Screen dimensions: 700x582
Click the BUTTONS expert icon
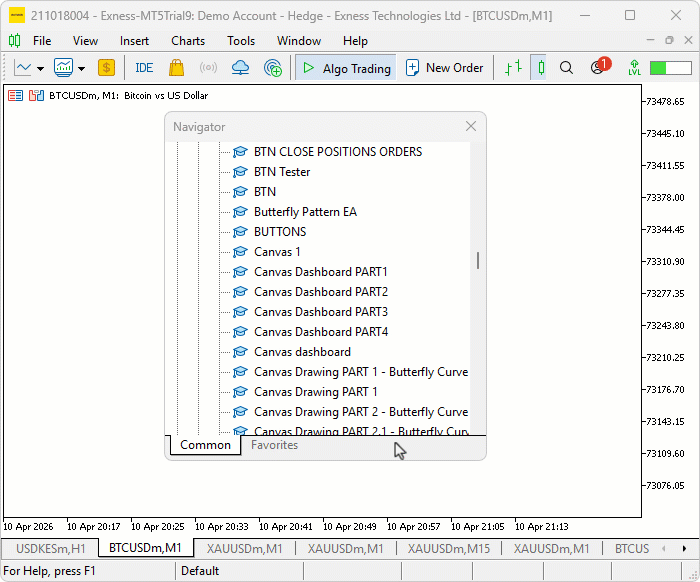coord(240,232)
